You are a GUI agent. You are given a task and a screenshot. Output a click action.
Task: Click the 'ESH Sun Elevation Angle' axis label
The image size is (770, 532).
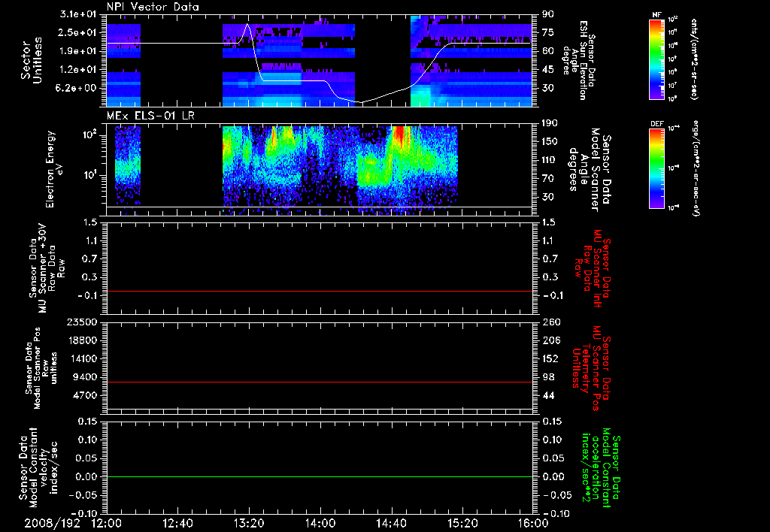[x=580, y=60]
